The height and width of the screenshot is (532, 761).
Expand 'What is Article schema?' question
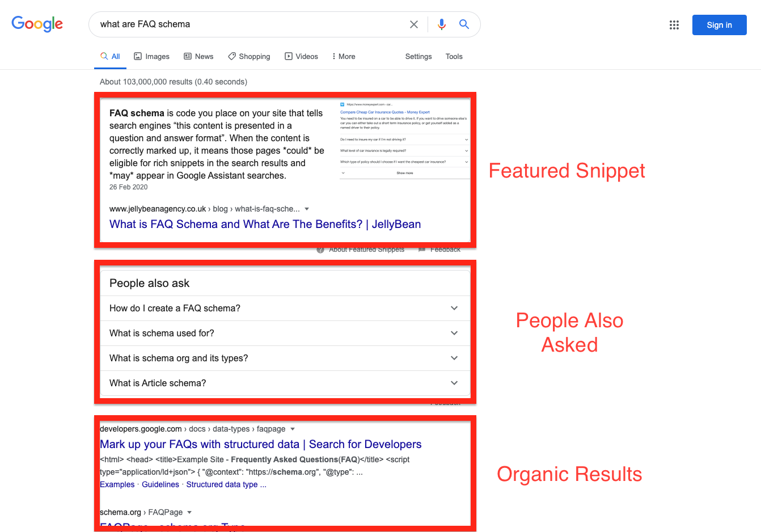[285, 383]
